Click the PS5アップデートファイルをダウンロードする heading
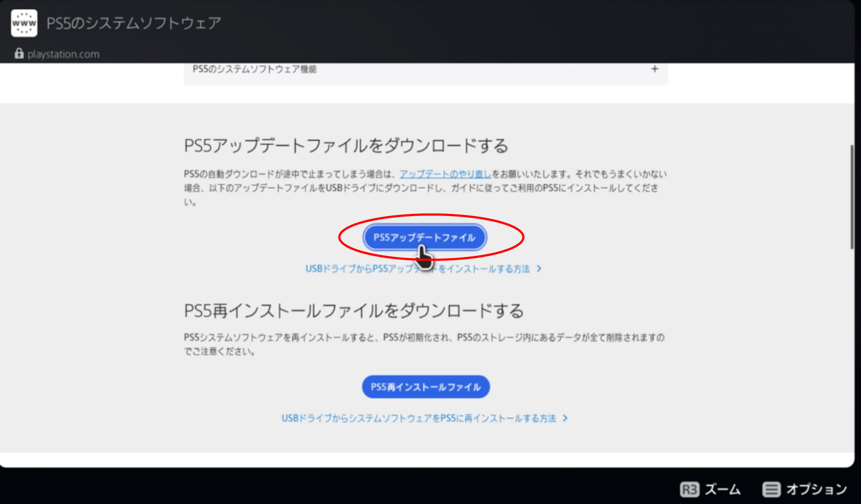 346,146
